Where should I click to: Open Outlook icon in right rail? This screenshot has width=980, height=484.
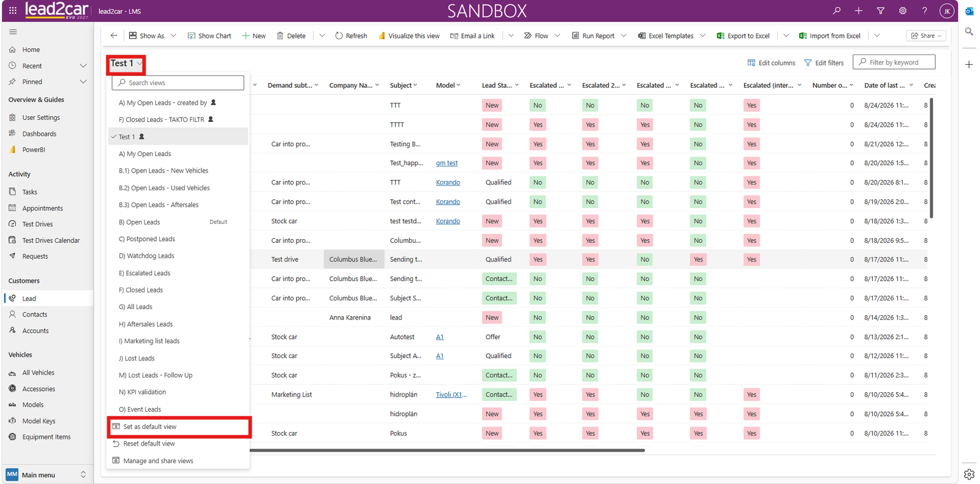pyautogui.click(x=969, y=11)
